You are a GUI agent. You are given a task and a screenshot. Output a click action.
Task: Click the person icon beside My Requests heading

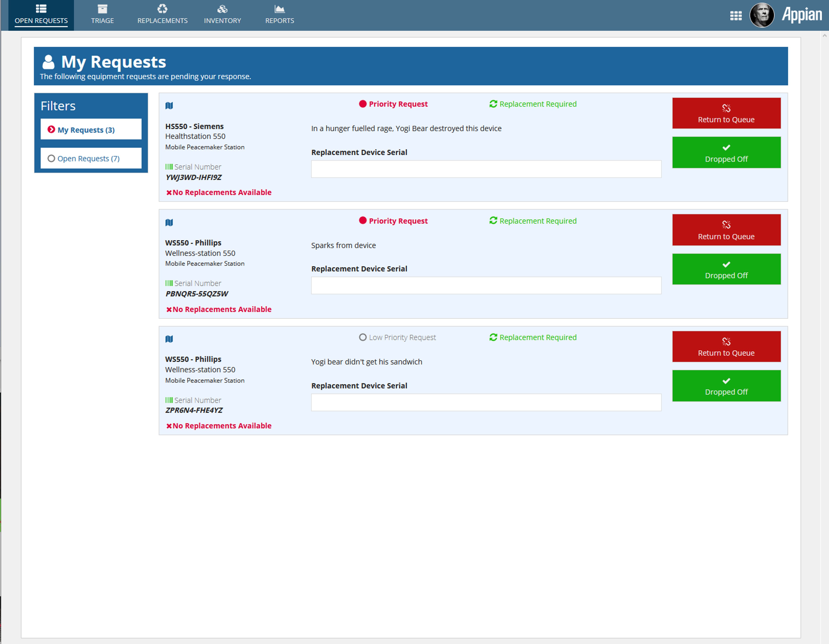[48, 62]
